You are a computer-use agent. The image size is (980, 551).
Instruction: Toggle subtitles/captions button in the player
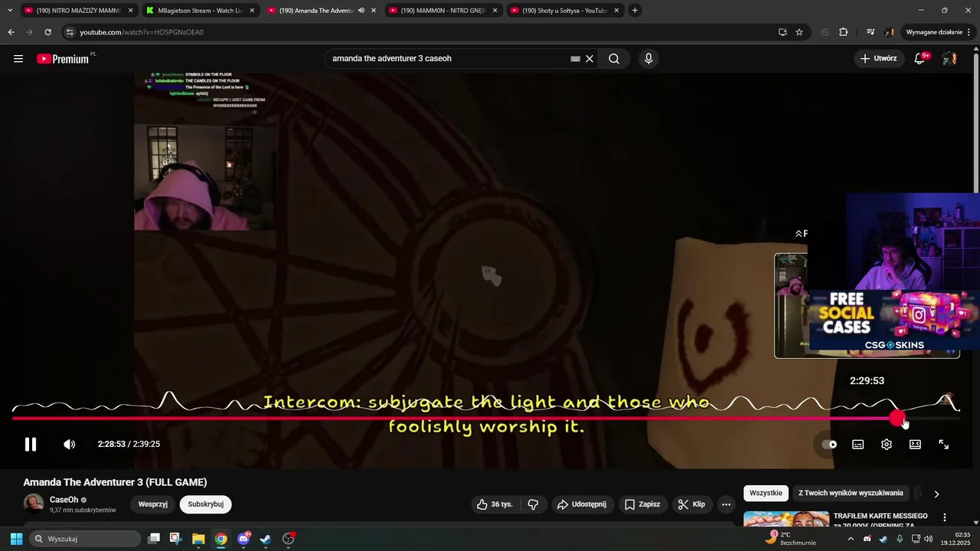click(x=857, y=444)
